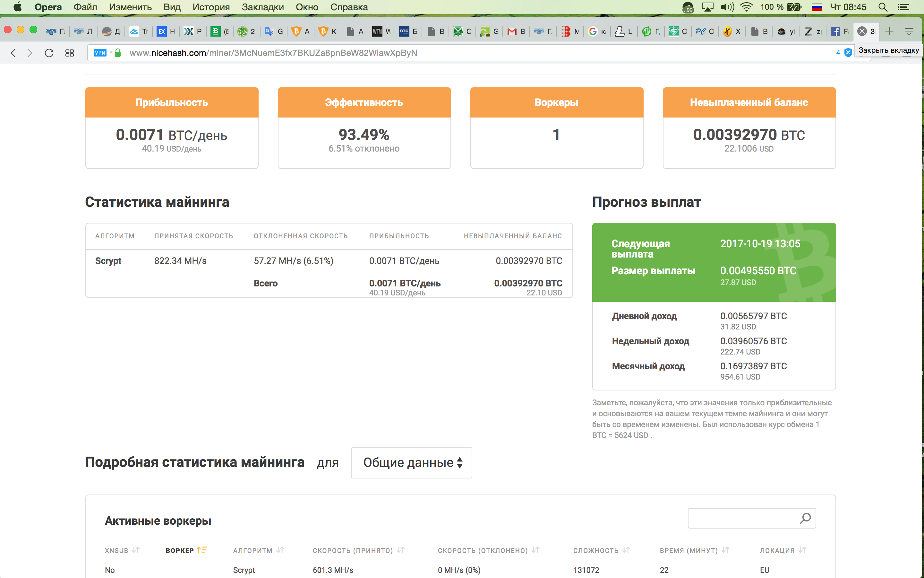Sort by ЛОКАЦИЯ column arrows
Screen dimensions: 924x578
(803, 550)
